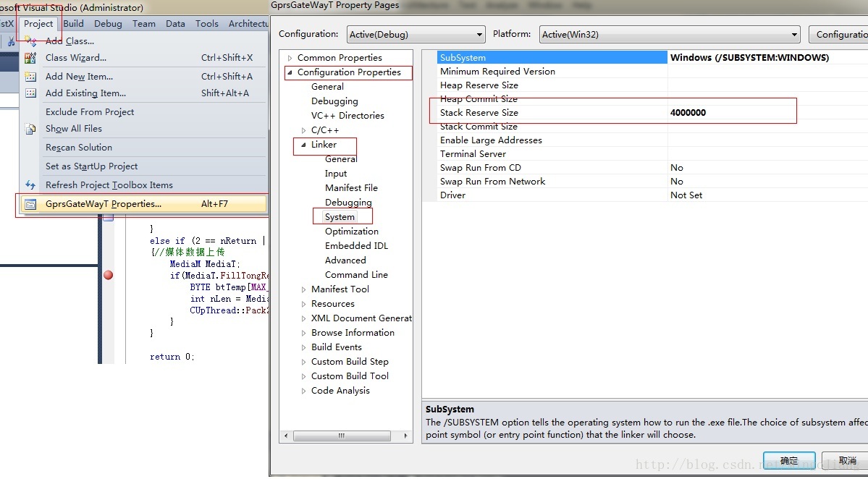
Task: Select Refresh Project Toolbox Items
Action: pos(144,185)
